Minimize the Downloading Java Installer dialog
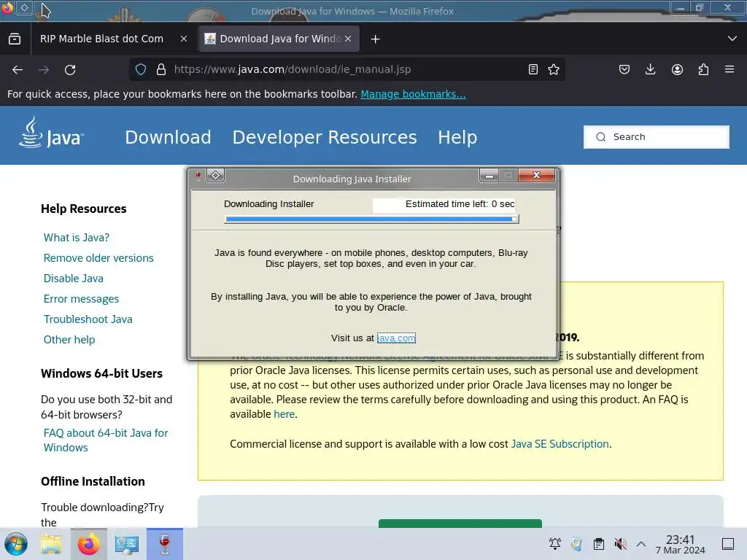 (x=489, y=176)
